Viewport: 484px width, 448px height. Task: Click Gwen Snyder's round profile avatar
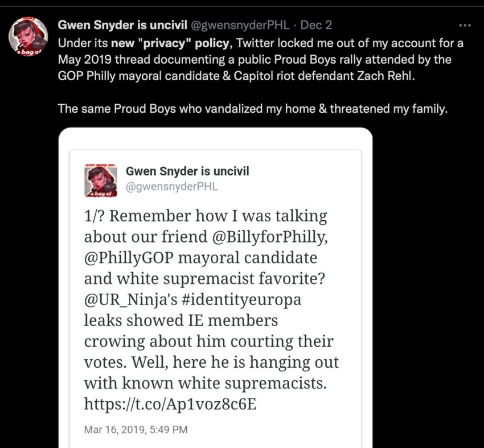(x=28, y=36)
